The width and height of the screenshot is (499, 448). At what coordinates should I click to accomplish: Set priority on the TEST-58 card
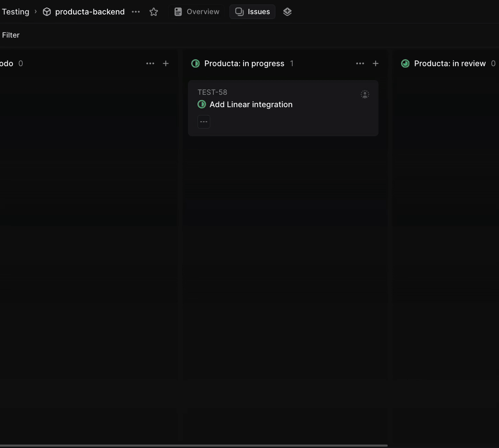pyautogui.click(x=203, y=122)
